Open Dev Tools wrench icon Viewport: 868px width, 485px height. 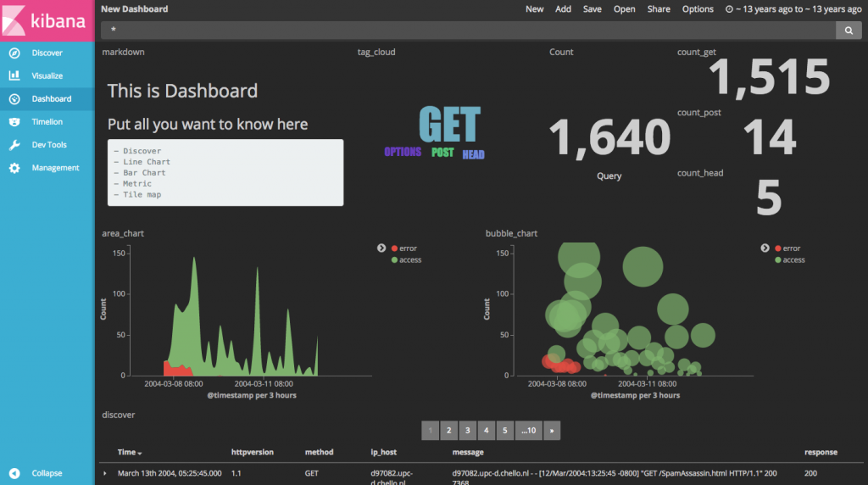[x=14, y=144]
